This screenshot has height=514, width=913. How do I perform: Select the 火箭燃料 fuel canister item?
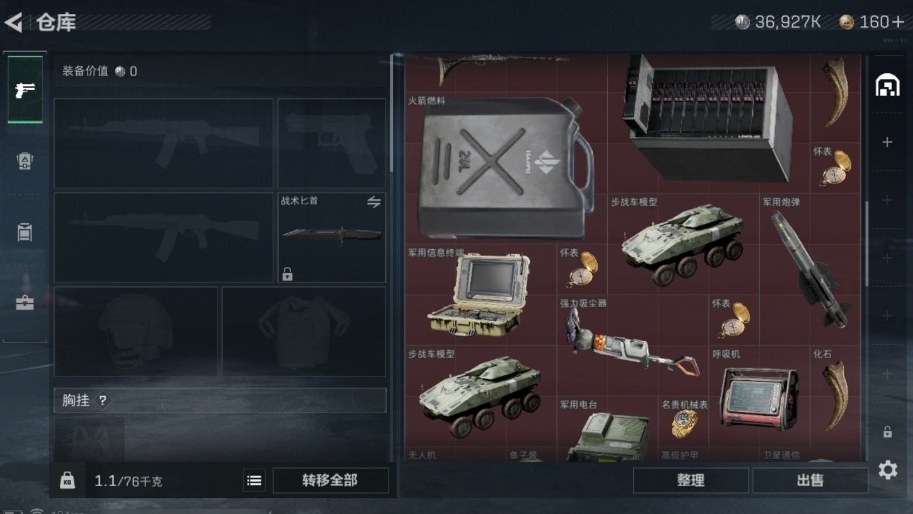pyautogui.click(x=506, y=167)
